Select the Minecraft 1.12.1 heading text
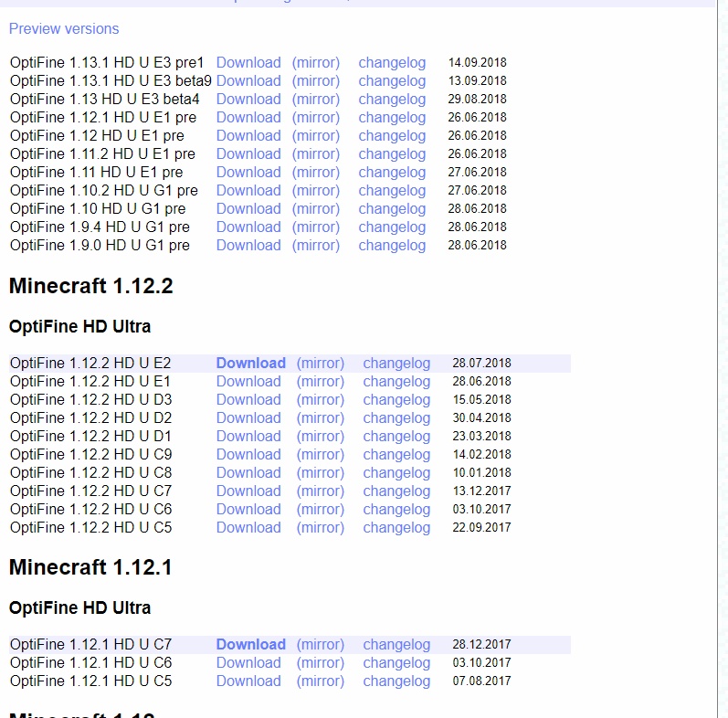The image size is (728, 718). (x=90, y=567)
